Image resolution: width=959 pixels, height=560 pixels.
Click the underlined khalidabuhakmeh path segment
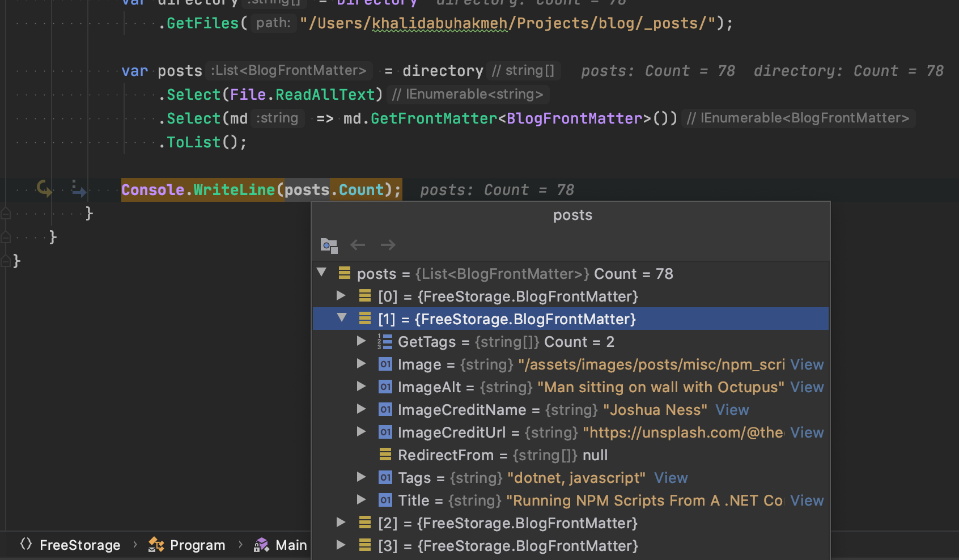440,23
